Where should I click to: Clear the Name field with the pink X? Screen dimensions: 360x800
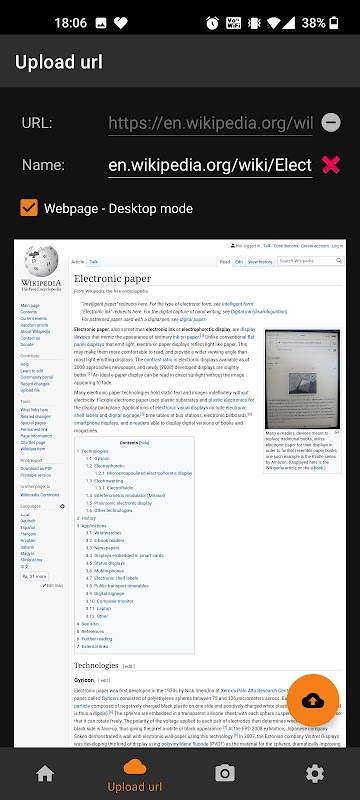point(331,165)
